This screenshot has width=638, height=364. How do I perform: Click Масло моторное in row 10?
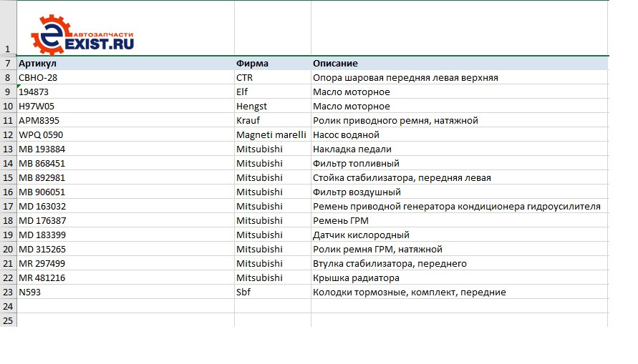[460, 106]
